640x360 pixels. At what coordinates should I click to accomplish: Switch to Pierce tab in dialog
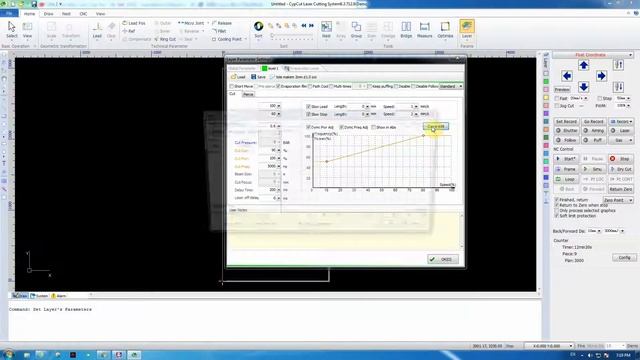point(248,94)
